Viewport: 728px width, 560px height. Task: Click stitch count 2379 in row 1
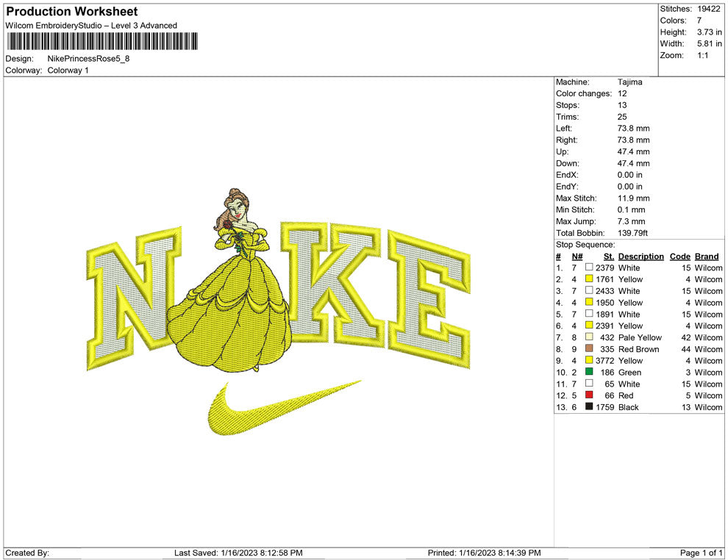(x=605, y=268)
